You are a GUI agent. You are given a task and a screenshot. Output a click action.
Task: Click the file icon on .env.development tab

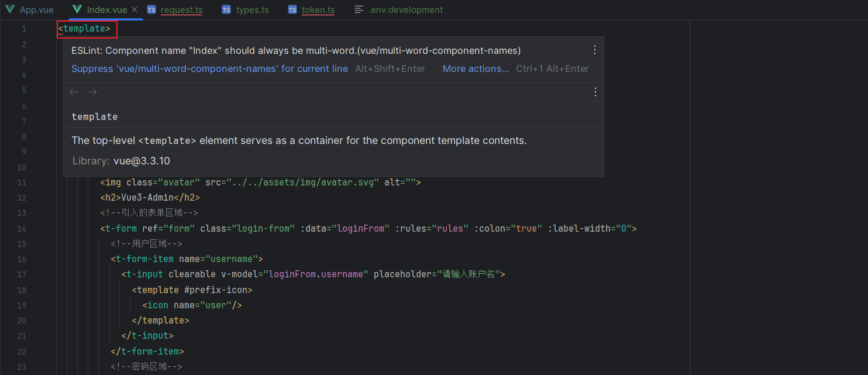click(359, 10)
